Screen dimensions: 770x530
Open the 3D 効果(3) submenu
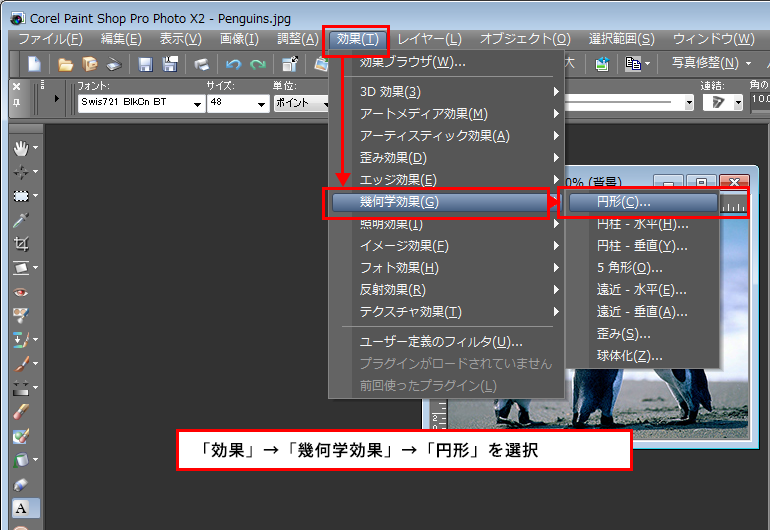[446, 91]
